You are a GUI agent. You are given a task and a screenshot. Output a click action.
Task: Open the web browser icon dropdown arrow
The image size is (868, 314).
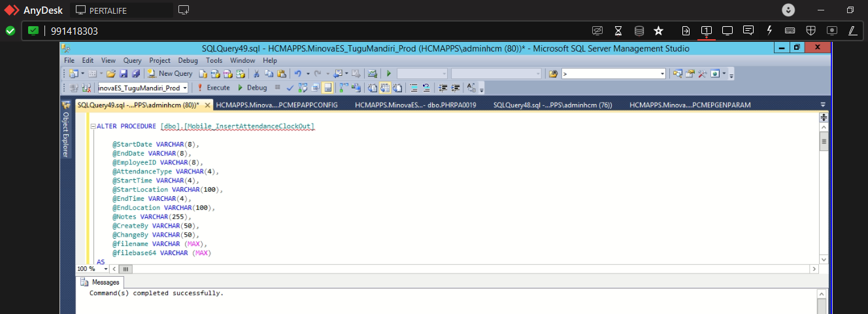[724, 73]
